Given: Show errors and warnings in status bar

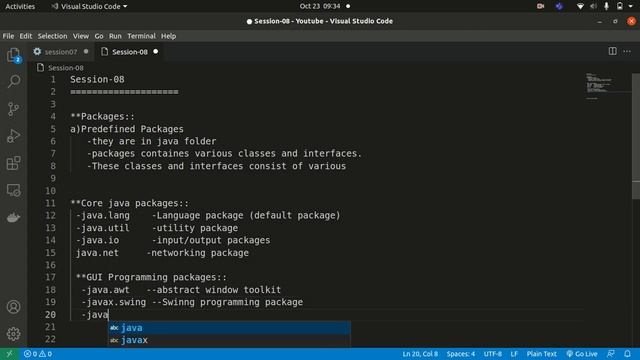Looking at the screenshot, I should (x=38, y=354).
